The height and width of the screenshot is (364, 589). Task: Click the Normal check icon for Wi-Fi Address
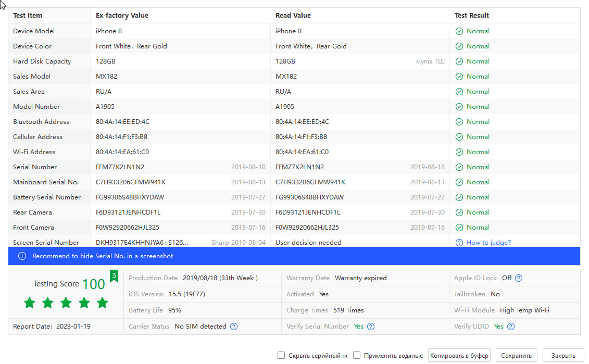point(459,152)
